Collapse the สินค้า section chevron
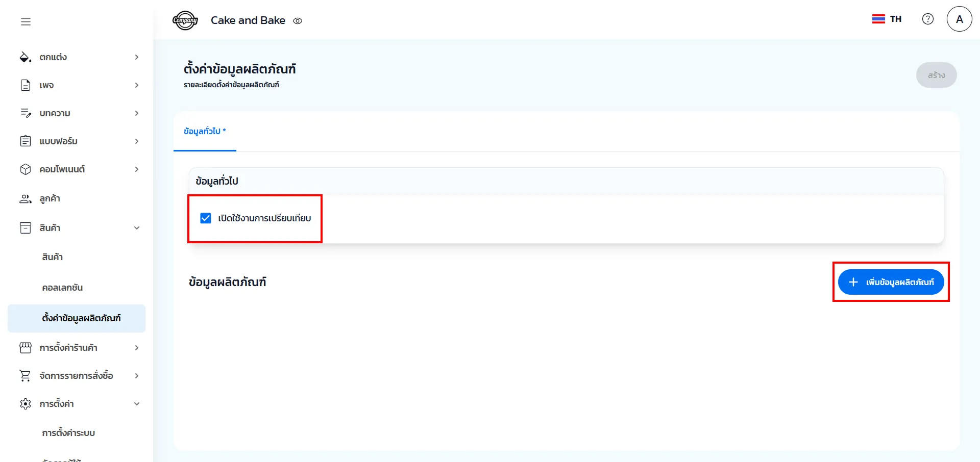Screen dimensions: 980x462 (x=136, y=228)
